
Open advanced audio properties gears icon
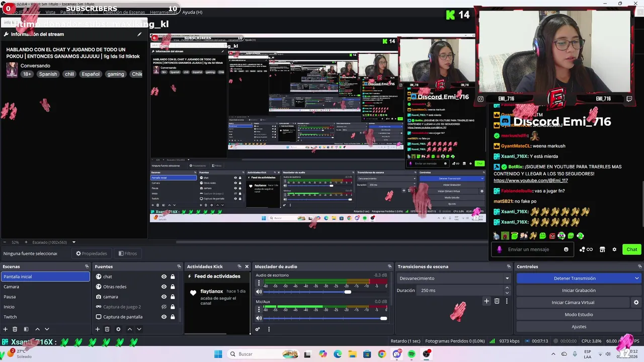258,329
